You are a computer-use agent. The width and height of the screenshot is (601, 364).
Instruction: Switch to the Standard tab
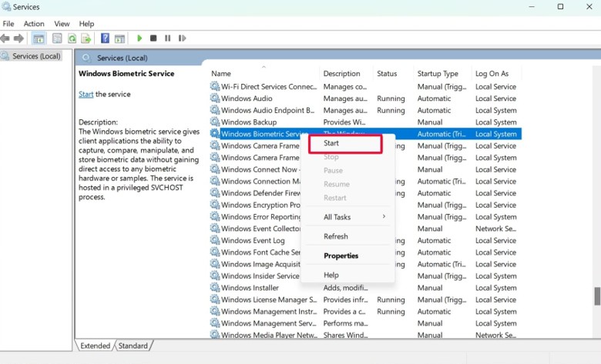point(133,346)
